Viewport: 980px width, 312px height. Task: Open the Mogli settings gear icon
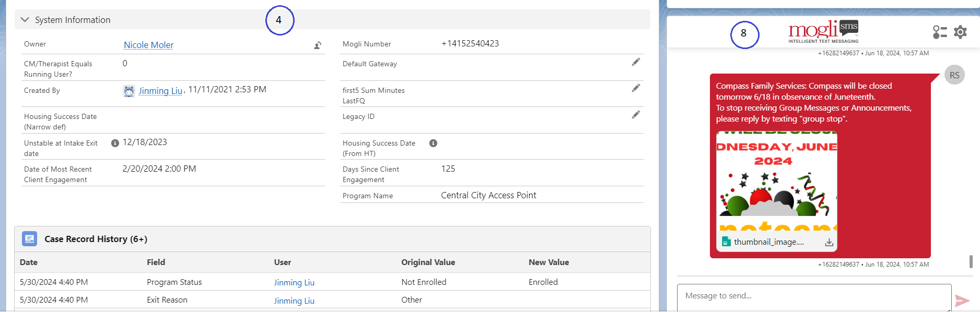point(960,32)
